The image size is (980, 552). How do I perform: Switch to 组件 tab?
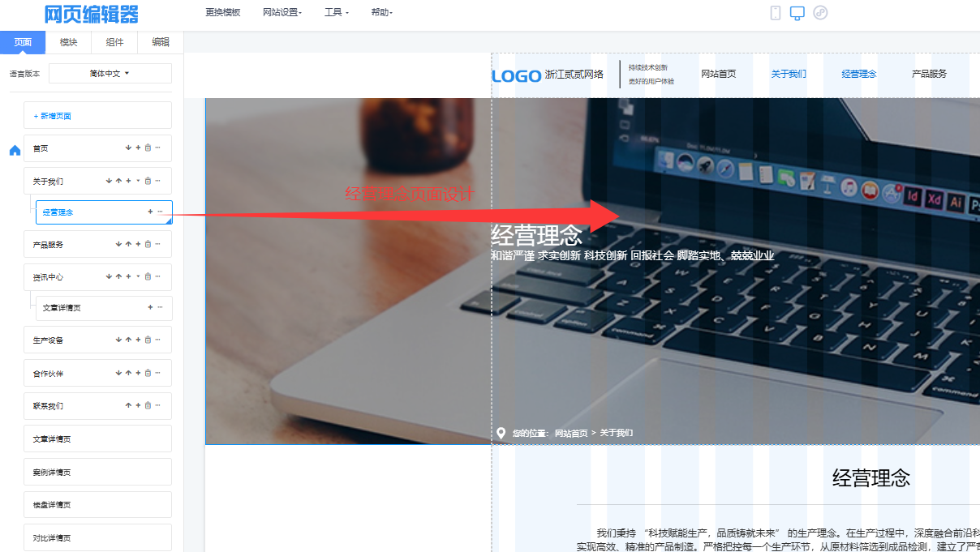[x=114, y=42]
